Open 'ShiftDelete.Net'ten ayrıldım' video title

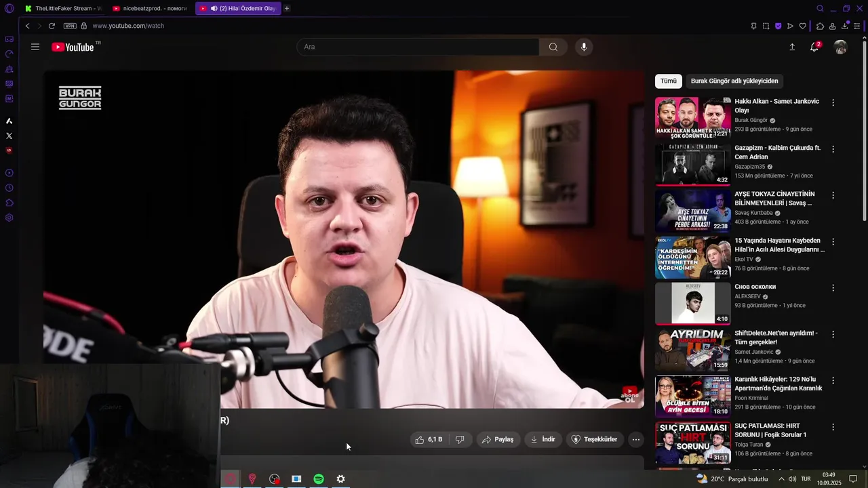776,338
